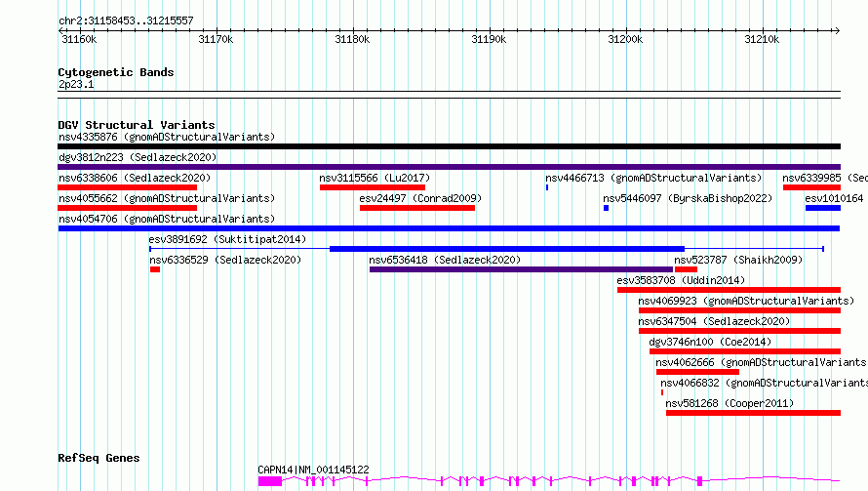Open nsv6336529 (Sedlazeck2020) label
This screenshot has width=868, height=491.
(x=224, y=260)
